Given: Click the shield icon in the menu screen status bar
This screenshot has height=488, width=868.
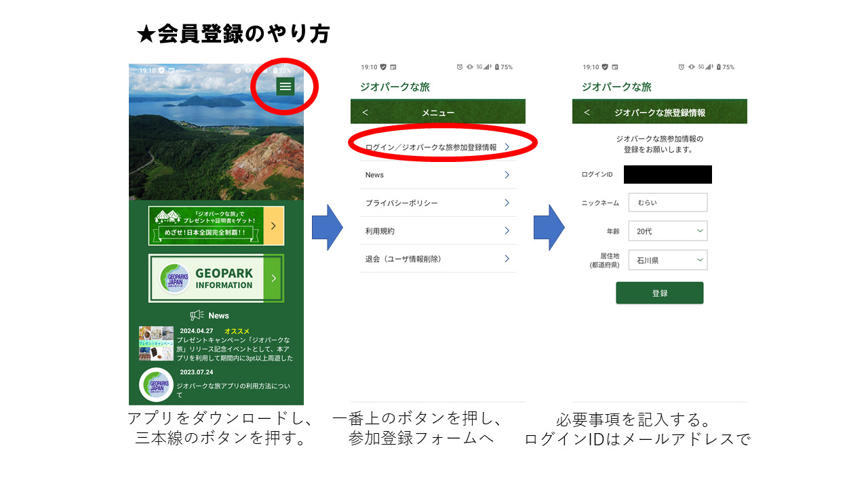Looking at the screenshot, I should (x=383, y=67).
